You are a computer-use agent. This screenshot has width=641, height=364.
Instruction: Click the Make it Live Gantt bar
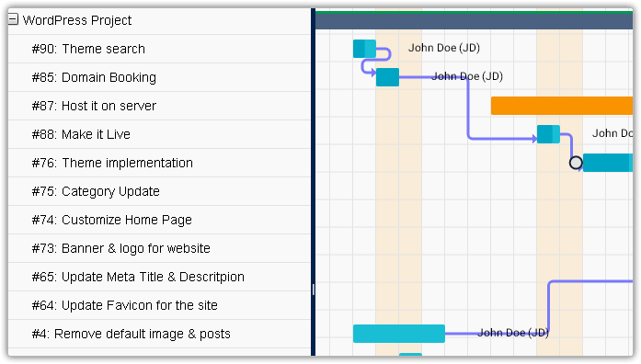[x=548, y=134]
